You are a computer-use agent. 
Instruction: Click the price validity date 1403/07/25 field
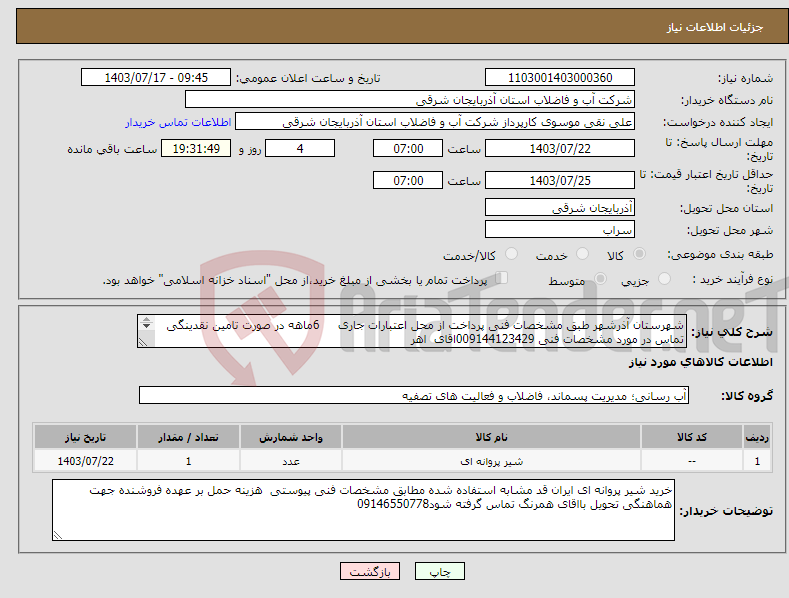click(x=560, y=180)
